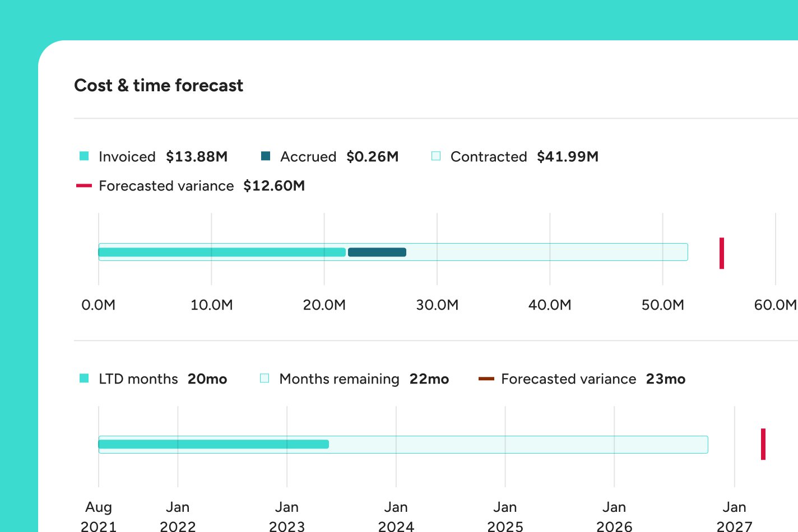Select the dark accrued bar segment
The height and width of the screenshot is (532, 798).
377,252
